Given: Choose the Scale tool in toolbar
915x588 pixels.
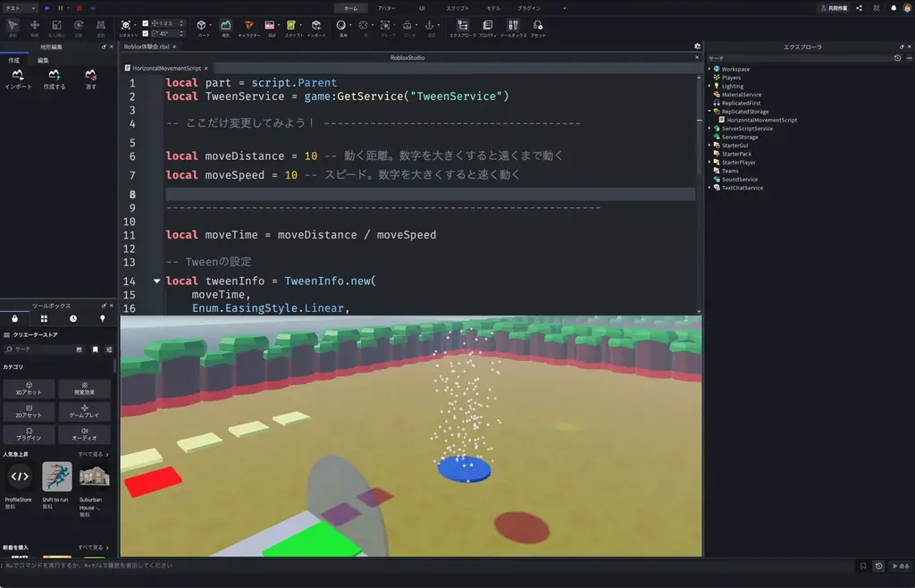Looking at the screenshot, I should point(56,26).
